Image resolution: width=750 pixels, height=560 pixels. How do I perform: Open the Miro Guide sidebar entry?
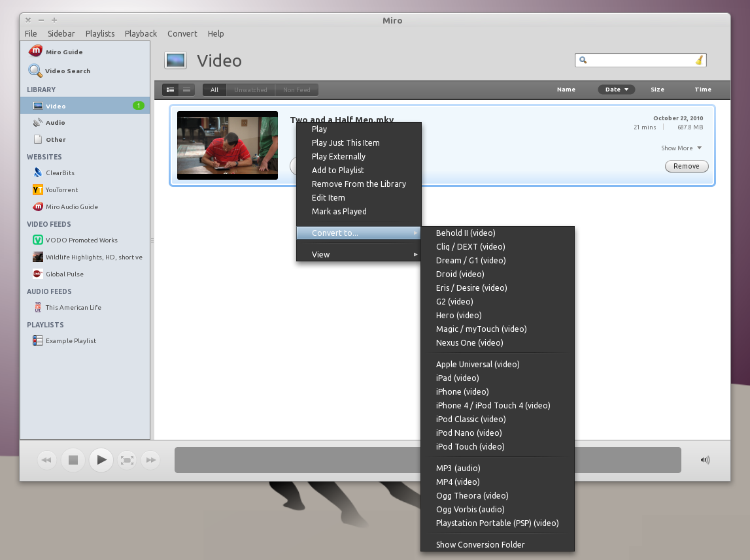coord(56,51)
